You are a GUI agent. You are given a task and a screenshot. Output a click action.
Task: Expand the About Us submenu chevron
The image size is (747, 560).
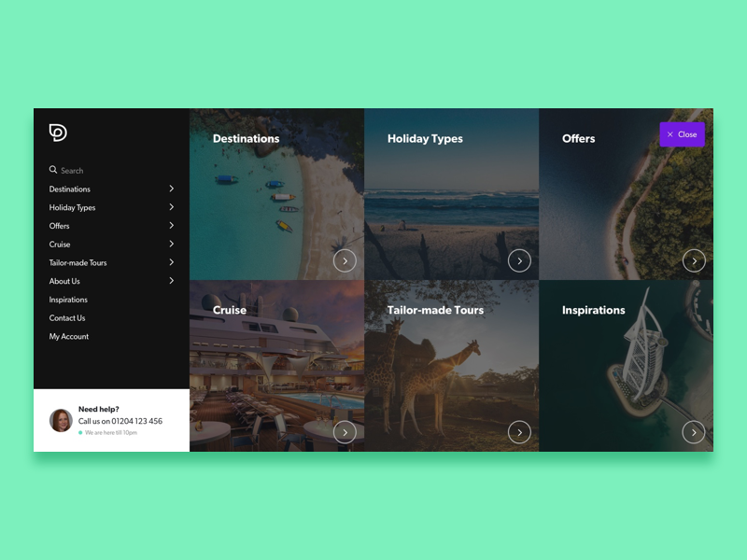pos(171,281)
